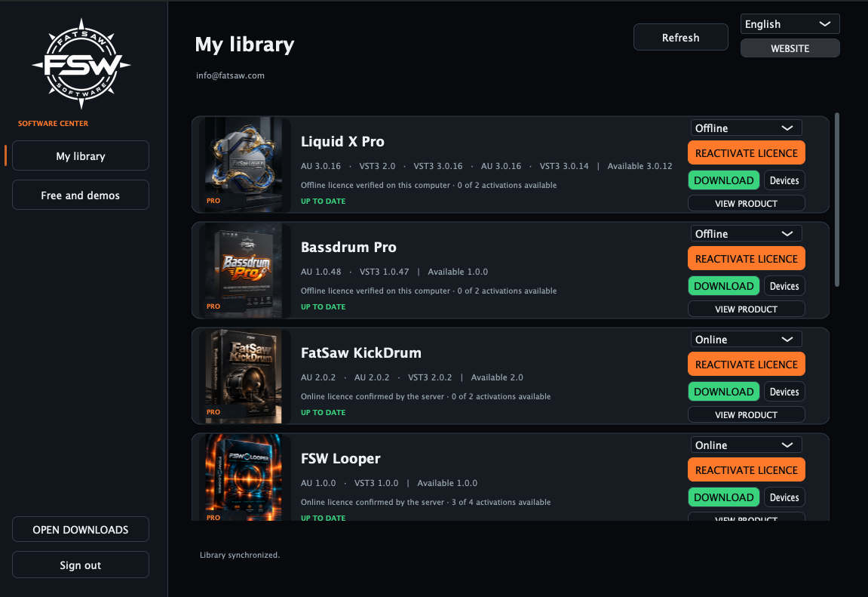Reactivate licence for Bassdrum Pro
The width and height of the screenshot is (868, 597).
click(747, 259)
